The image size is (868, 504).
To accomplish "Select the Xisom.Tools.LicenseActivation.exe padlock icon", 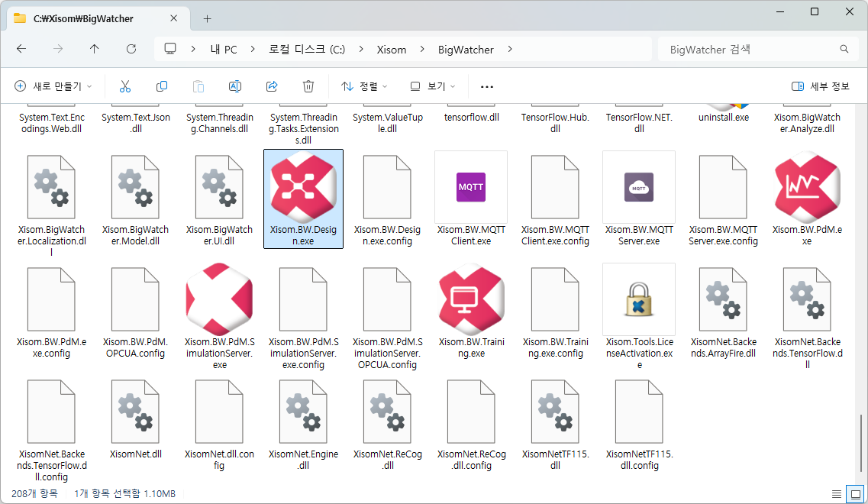I will (x=639, y=299).
